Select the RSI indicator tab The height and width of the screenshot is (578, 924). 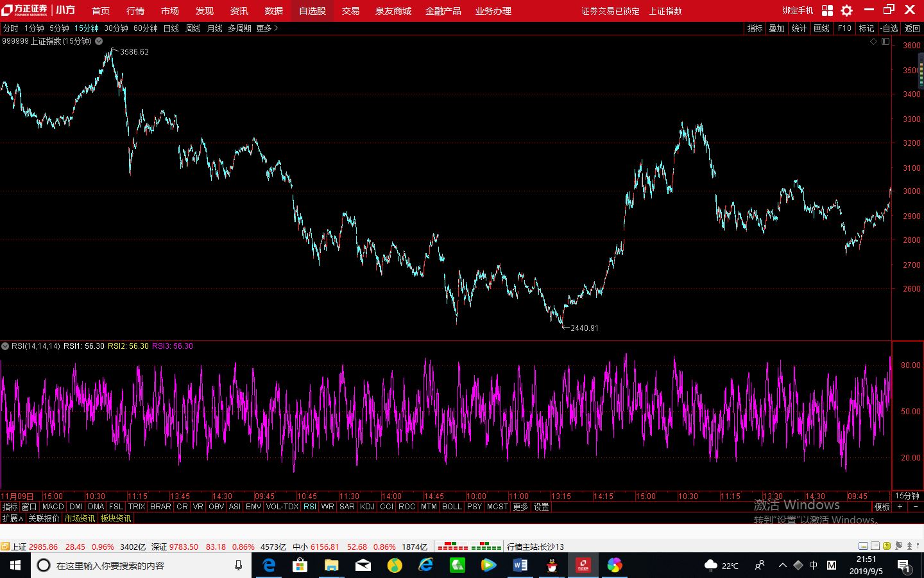310,507
